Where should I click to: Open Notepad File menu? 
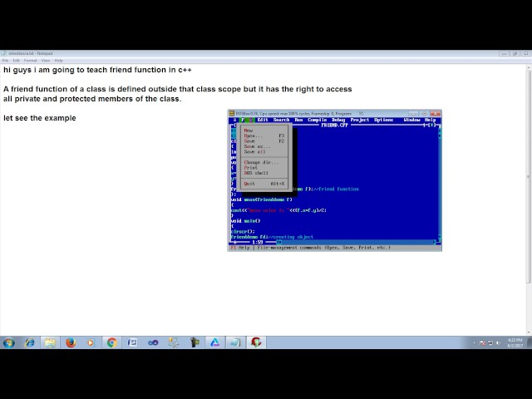click(5, 61)
